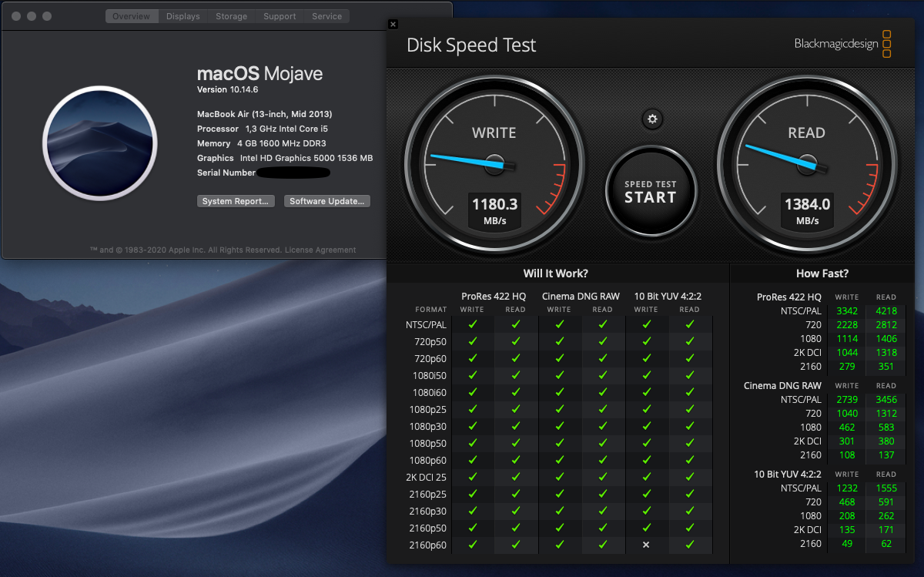This screenshot has width=924, height=577.
Task: Click 10 Bit YUV read checkmark for NTSC/PAL
Action: pos(690,324)
